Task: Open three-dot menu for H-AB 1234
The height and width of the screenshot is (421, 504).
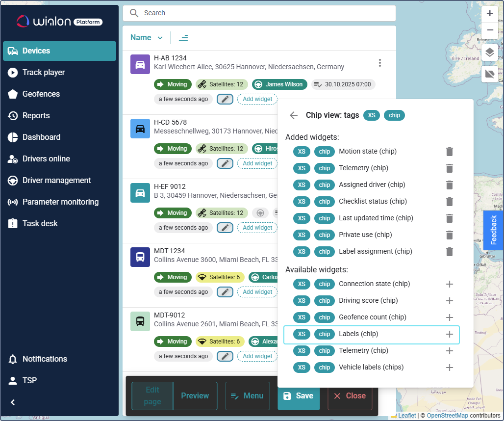Action: pyautogui.click(x=379, y=63)
